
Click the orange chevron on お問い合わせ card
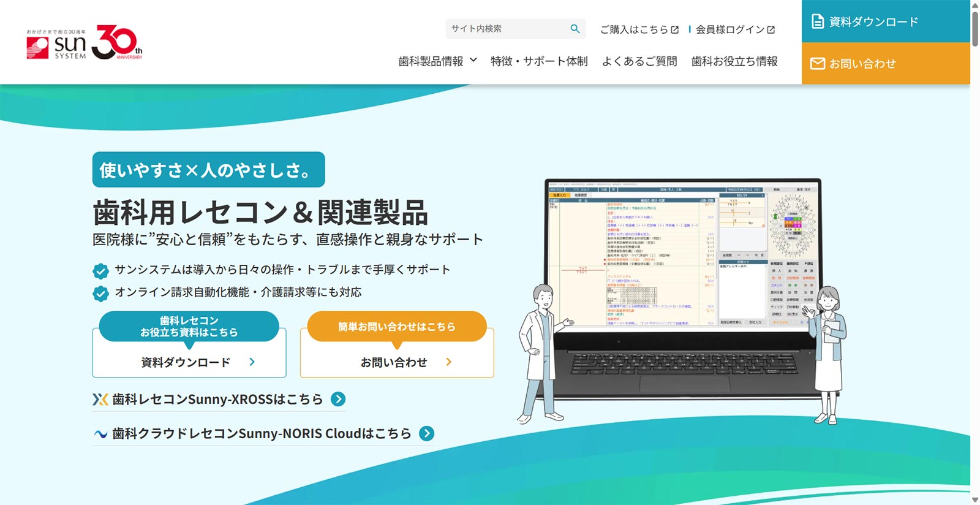point(448,362)
